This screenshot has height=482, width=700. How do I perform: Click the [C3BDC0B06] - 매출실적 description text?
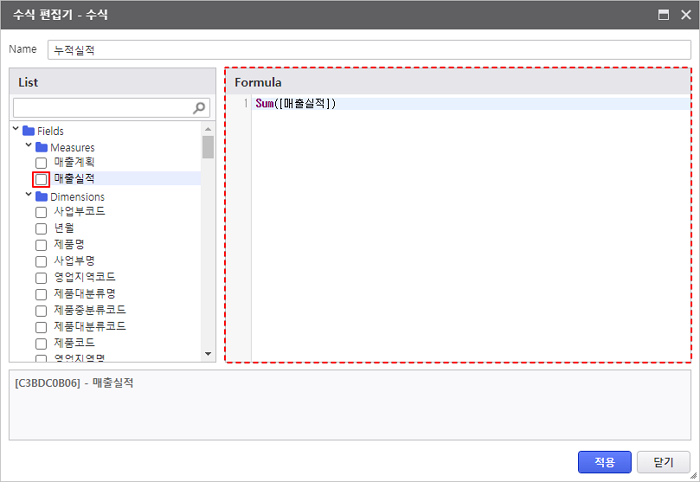point(74,383)
